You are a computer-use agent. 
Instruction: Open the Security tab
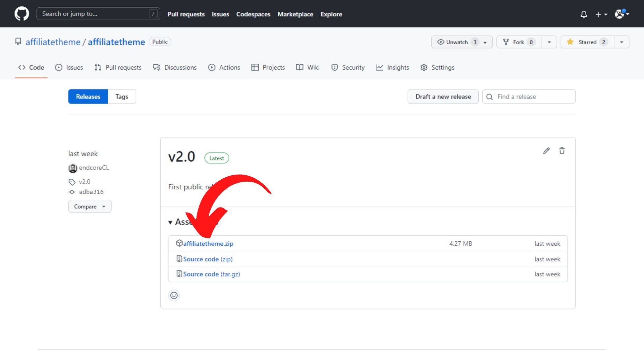348,67
